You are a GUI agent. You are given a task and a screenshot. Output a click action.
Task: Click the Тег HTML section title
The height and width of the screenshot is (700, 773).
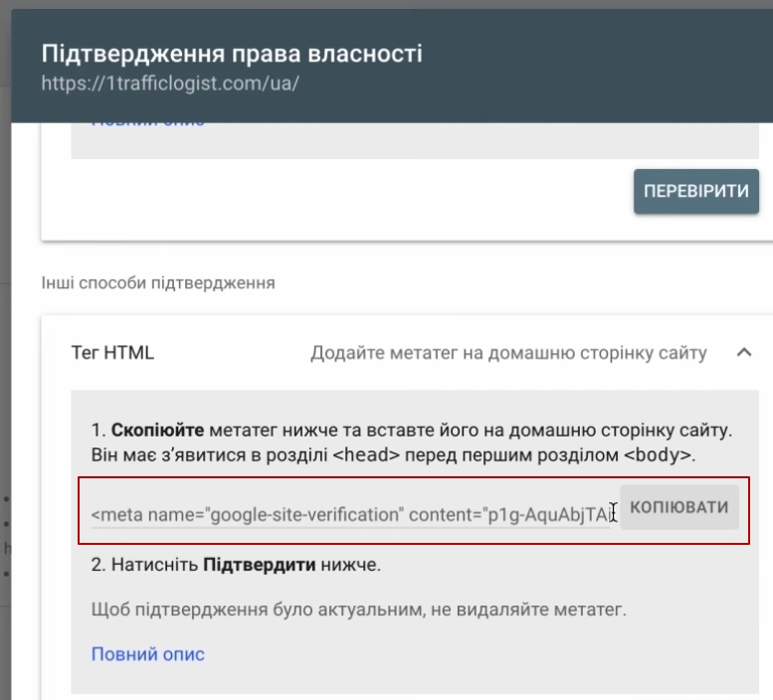[112, 353]
